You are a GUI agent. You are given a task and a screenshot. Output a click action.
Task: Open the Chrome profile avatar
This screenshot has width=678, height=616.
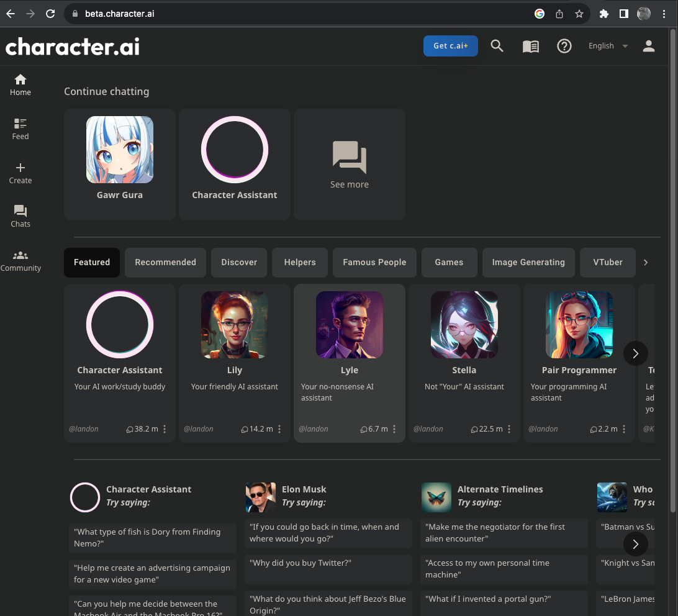click(x=643, y=14)
